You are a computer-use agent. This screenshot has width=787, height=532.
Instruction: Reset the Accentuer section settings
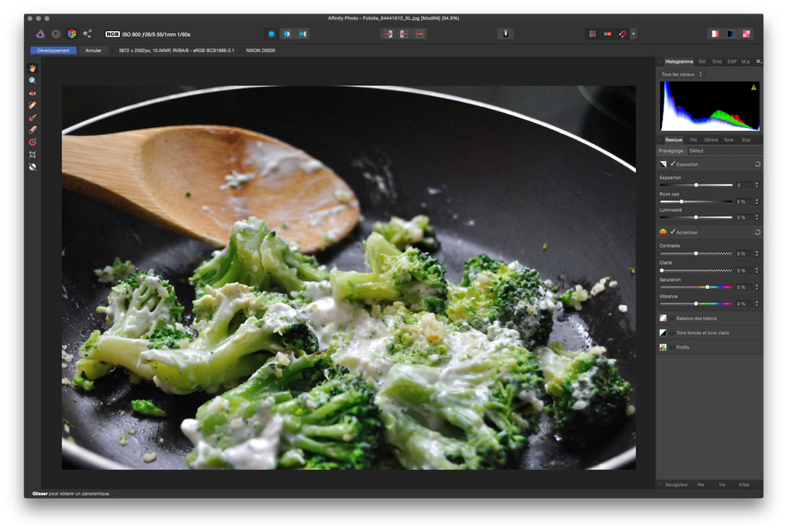click(x=757, y=232)
